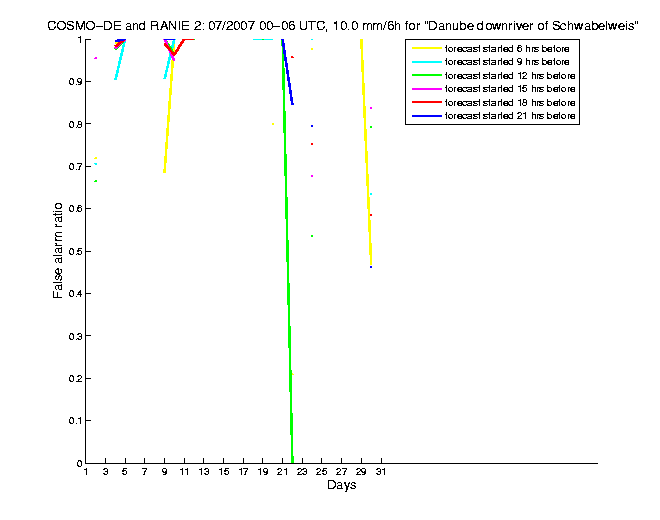Click the long green line dropping to zero

click(x=287, y=253)
